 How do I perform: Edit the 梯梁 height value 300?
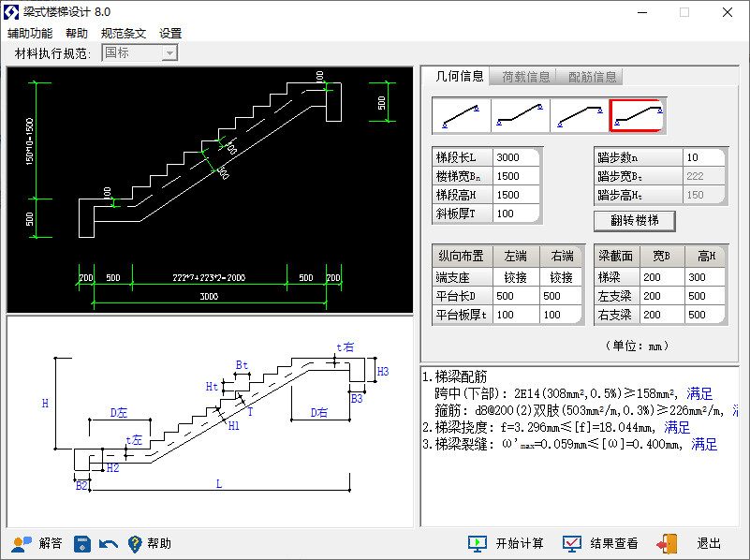(x=705, y=277)
